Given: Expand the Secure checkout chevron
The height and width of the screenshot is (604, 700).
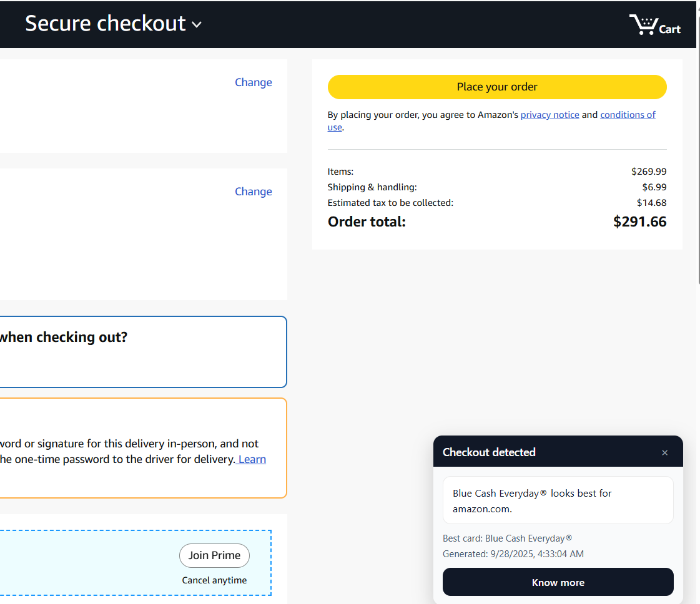Looking at the screenshot, I should [197, 25].
